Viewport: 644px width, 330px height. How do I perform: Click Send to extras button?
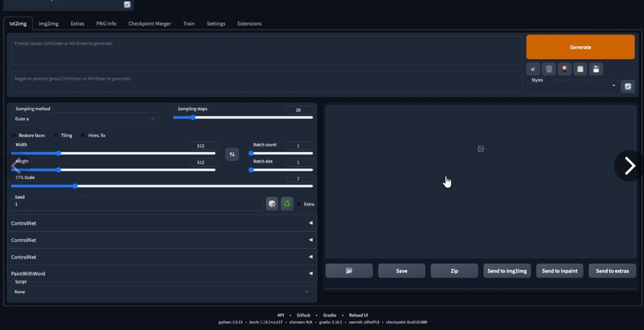612,271
